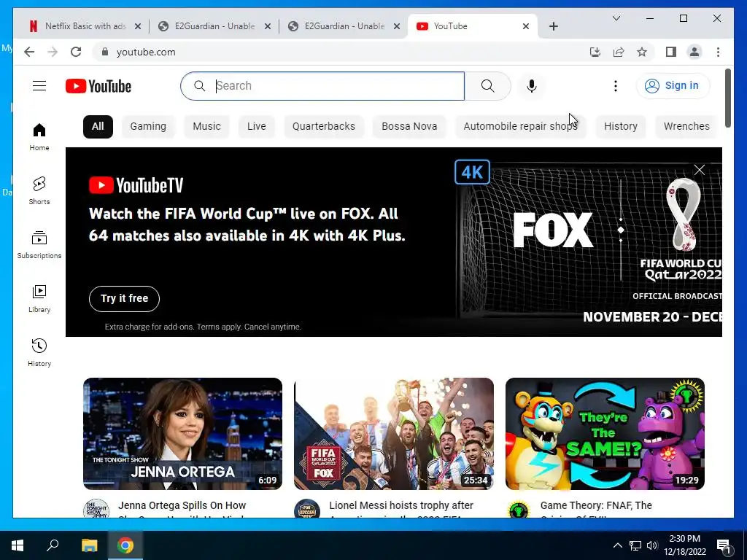The width and height of the screenshot is (747, 560).
Task: Bookmark this page with star icon
Action: (x=642, y=52)
